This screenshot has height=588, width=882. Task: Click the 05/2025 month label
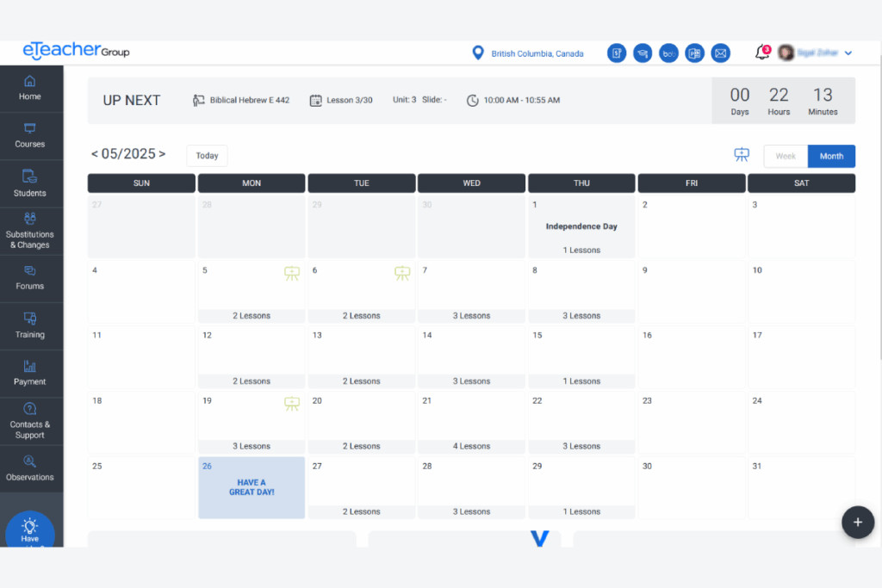point(128,154)
